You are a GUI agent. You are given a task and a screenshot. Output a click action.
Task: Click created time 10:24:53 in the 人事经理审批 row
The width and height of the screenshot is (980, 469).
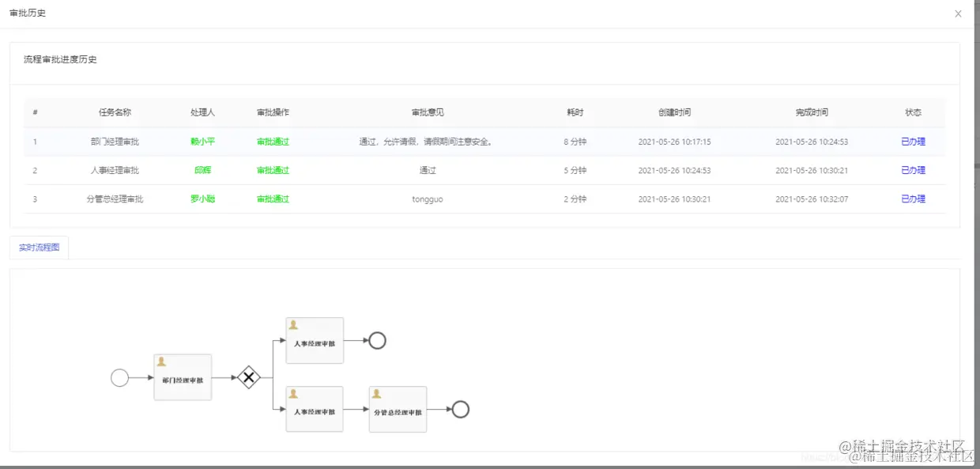[674, 170]
